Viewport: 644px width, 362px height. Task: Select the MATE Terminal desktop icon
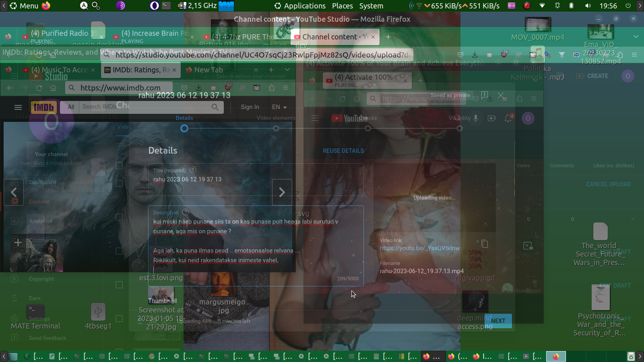point(35,317)
